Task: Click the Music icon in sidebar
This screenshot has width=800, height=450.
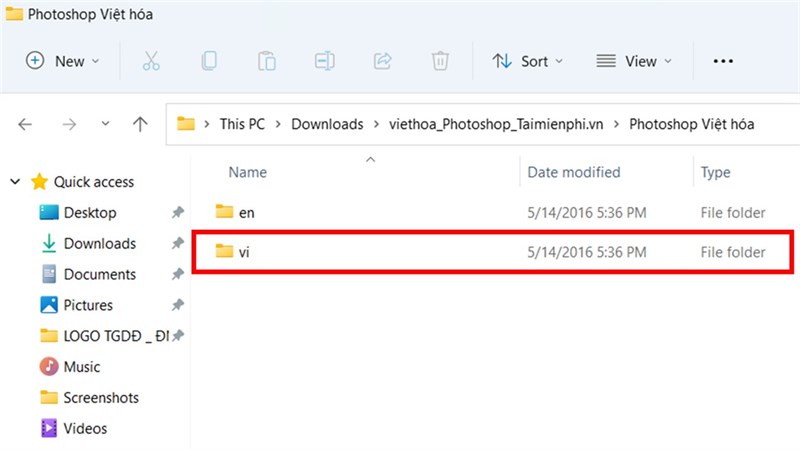Action: [49, 366]
